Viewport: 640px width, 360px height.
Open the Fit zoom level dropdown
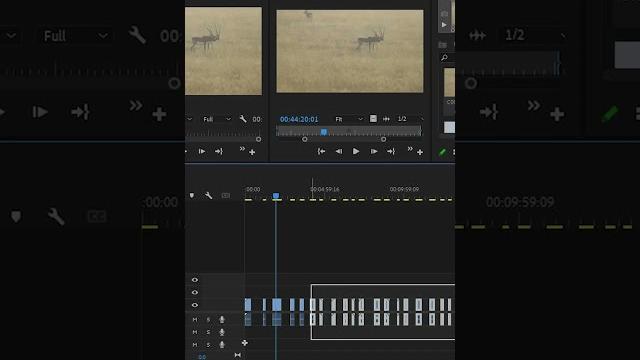[x=349, y=119]
